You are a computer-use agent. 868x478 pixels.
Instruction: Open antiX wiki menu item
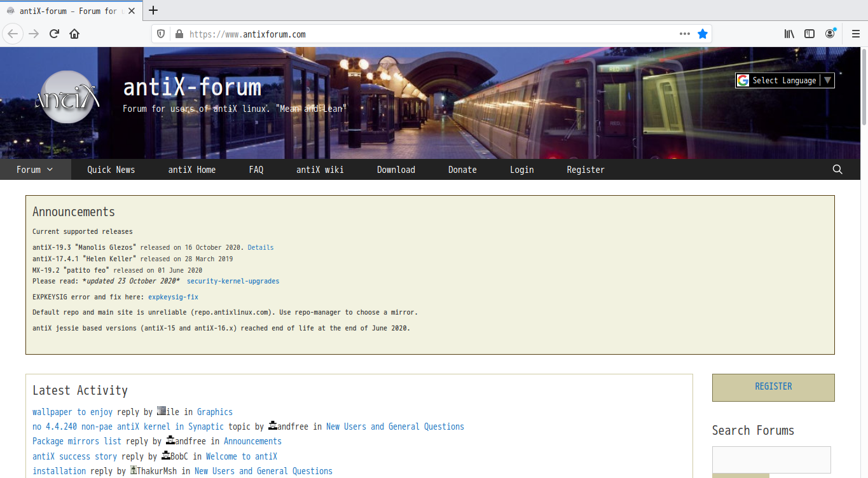(x=320, y=170)
